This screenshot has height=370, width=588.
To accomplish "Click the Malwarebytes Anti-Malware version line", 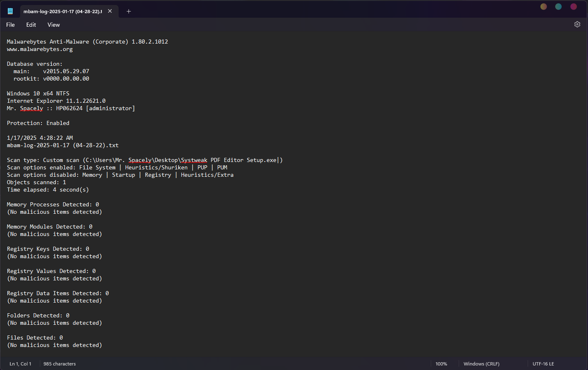I will (87, 42).
